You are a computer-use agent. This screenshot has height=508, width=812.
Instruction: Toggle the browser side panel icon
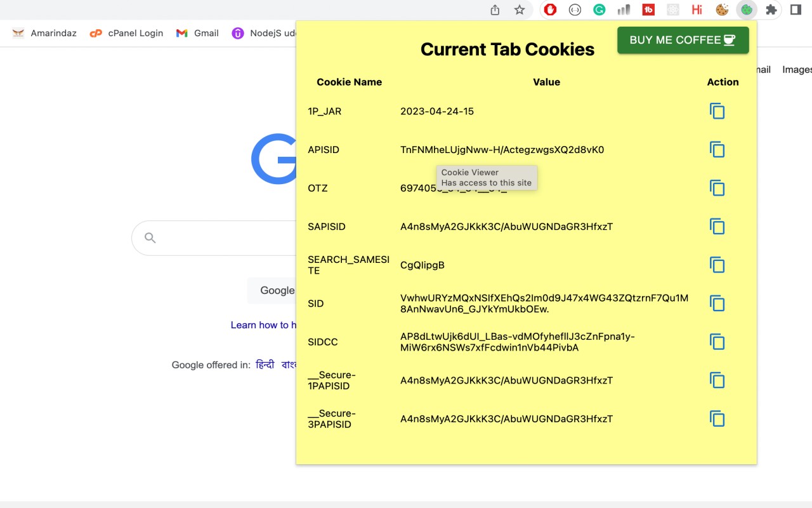pos(796,10)
